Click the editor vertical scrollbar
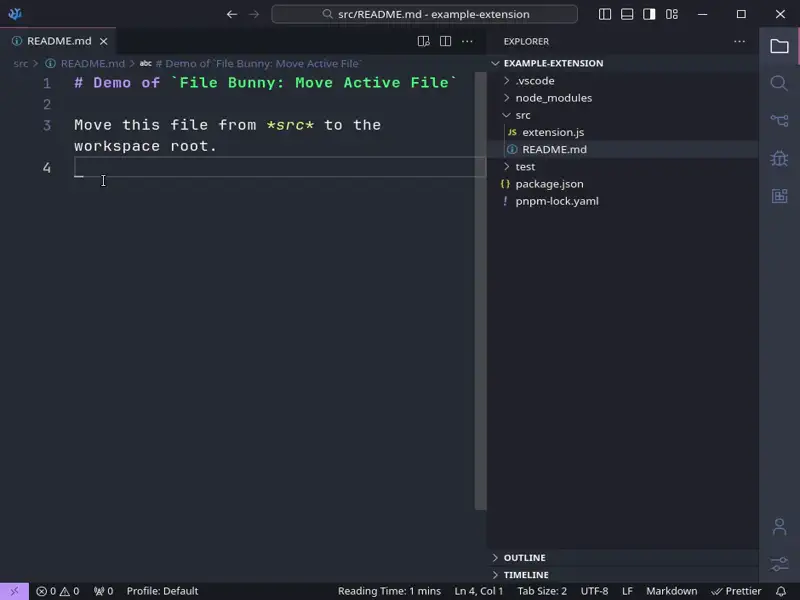 tap(480, 290)
